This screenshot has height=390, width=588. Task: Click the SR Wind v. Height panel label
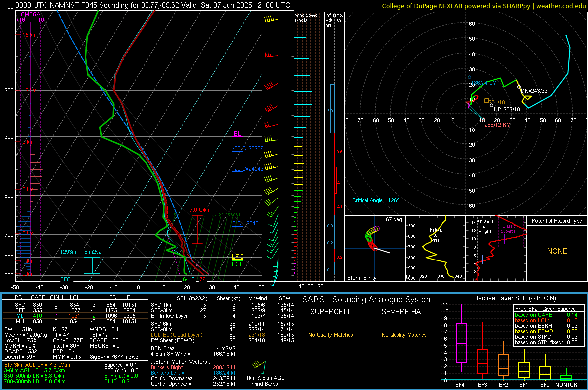point(485,227)
